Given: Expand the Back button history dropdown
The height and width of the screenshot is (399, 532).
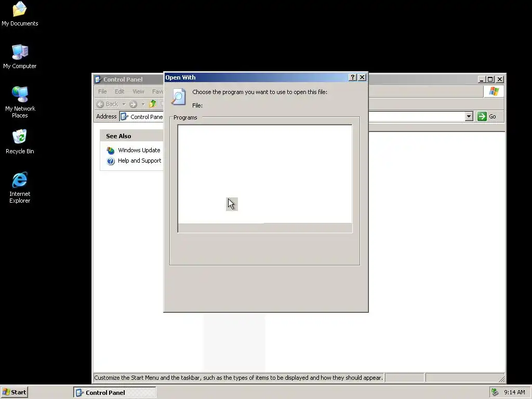Looking at the screenshot, I should tap(124, 104).
